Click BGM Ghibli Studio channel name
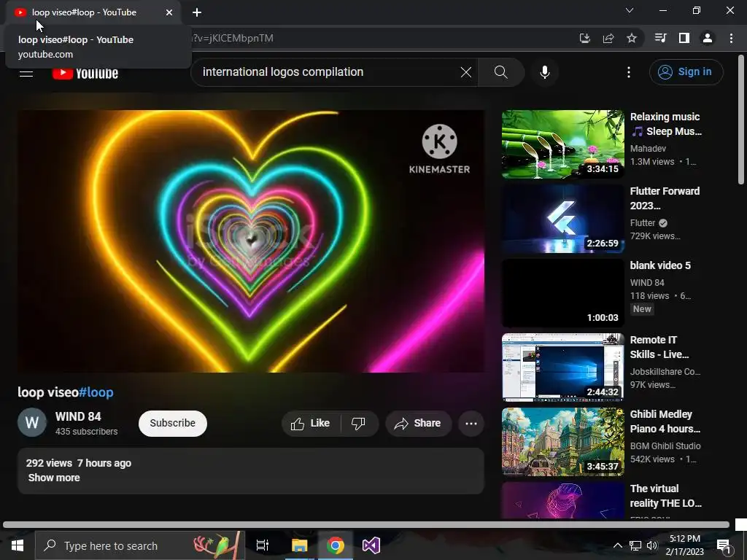 (x=665, y=446)
